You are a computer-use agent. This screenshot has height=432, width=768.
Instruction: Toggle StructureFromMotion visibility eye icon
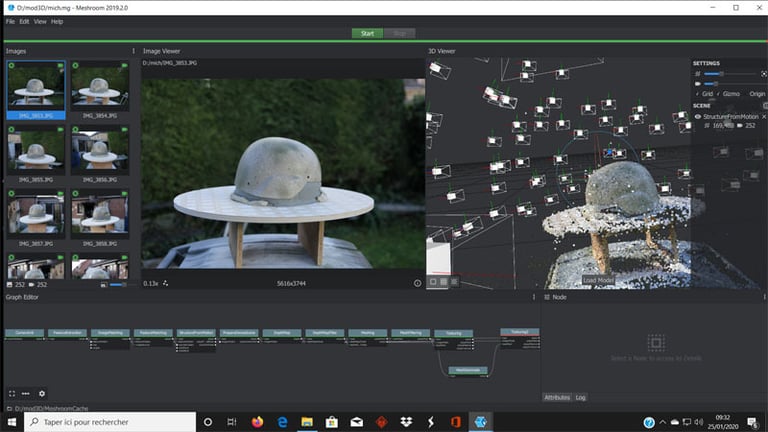pos(698,116)
